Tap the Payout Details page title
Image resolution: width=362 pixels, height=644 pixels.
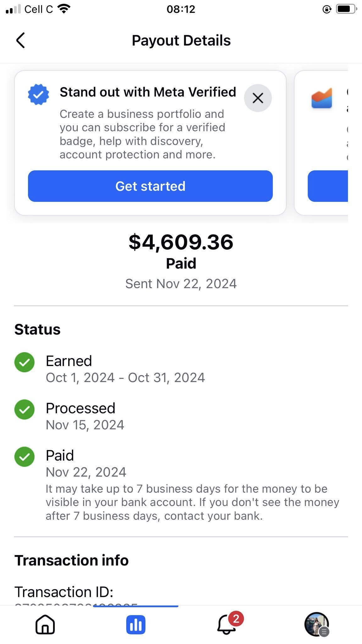(x=181, y=41)
